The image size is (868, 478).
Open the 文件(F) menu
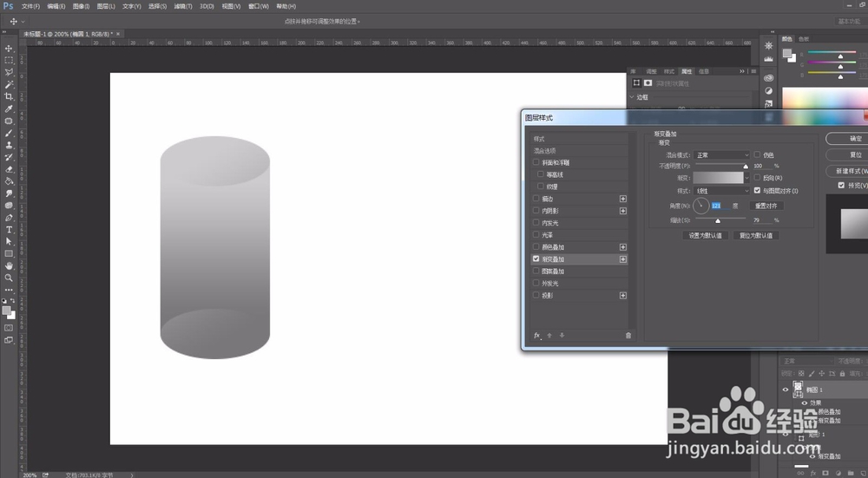[30, 6]
